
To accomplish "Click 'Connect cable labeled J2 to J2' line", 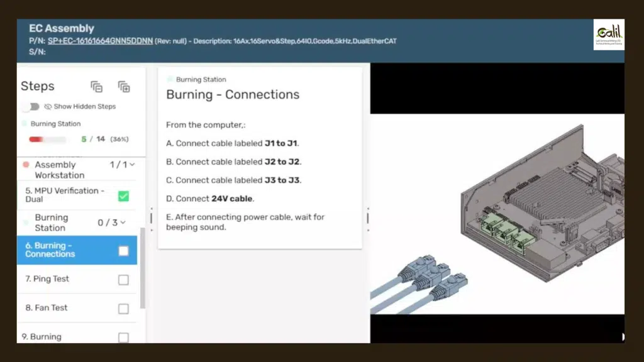I will coord(234,162).
